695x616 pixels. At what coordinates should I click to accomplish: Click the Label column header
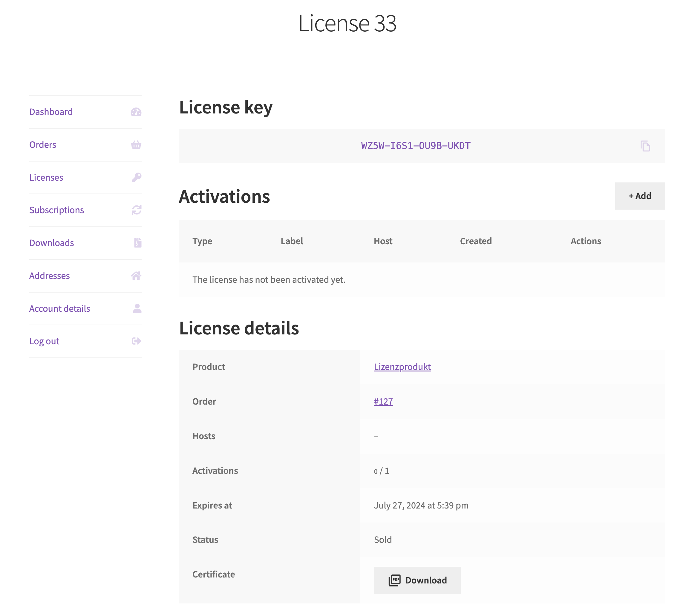(x=292, y=241)
